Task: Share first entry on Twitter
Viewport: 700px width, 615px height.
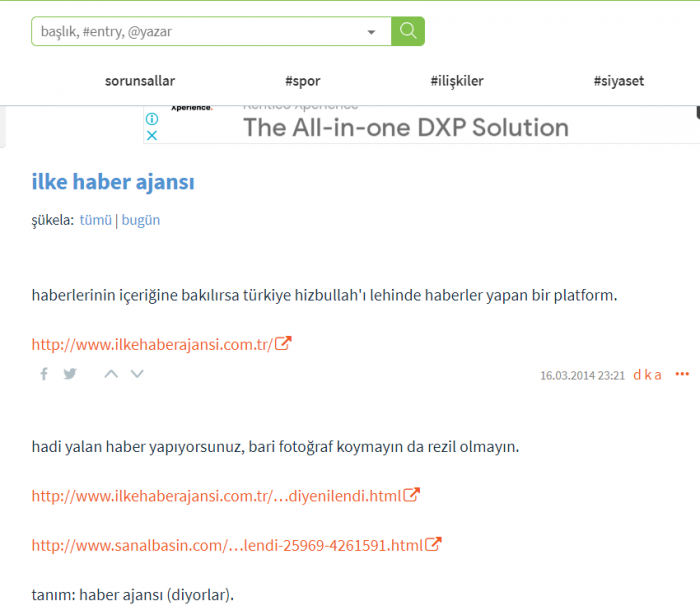Action: (x=70, y=374)
